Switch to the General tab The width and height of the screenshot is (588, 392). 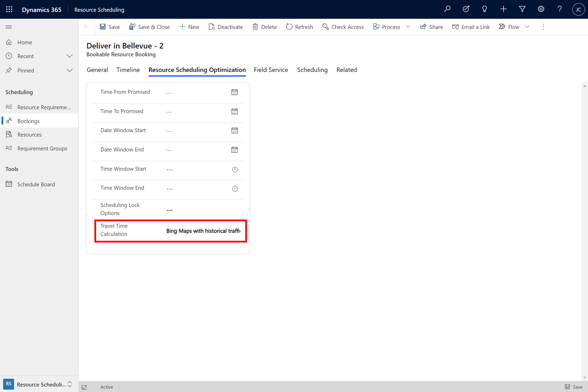[x=97, y=70]
